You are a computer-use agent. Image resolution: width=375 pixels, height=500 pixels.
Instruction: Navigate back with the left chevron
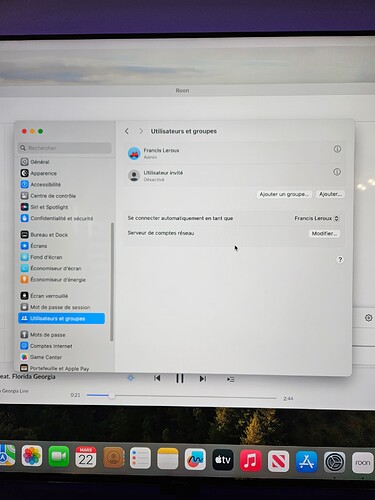coord(127,131)
